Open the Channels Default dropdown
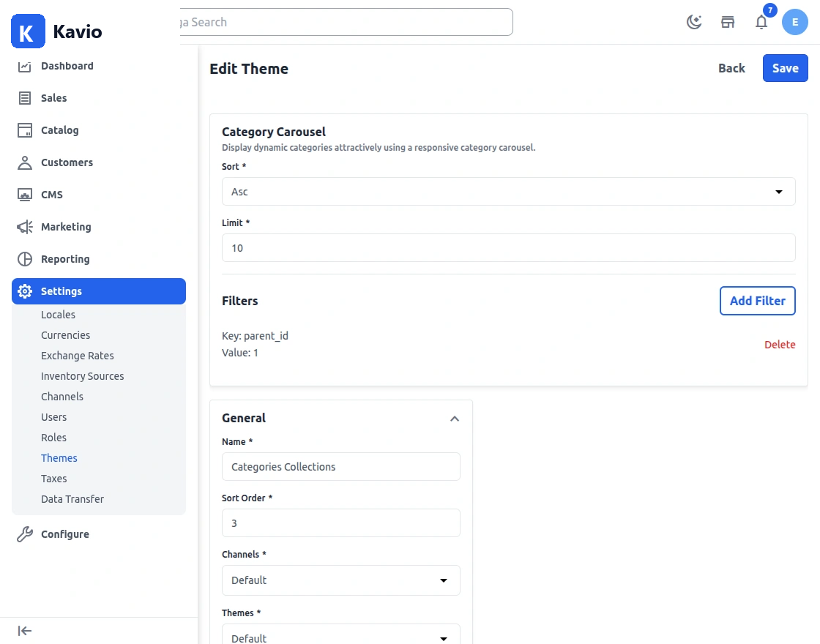 click(341, 580)
